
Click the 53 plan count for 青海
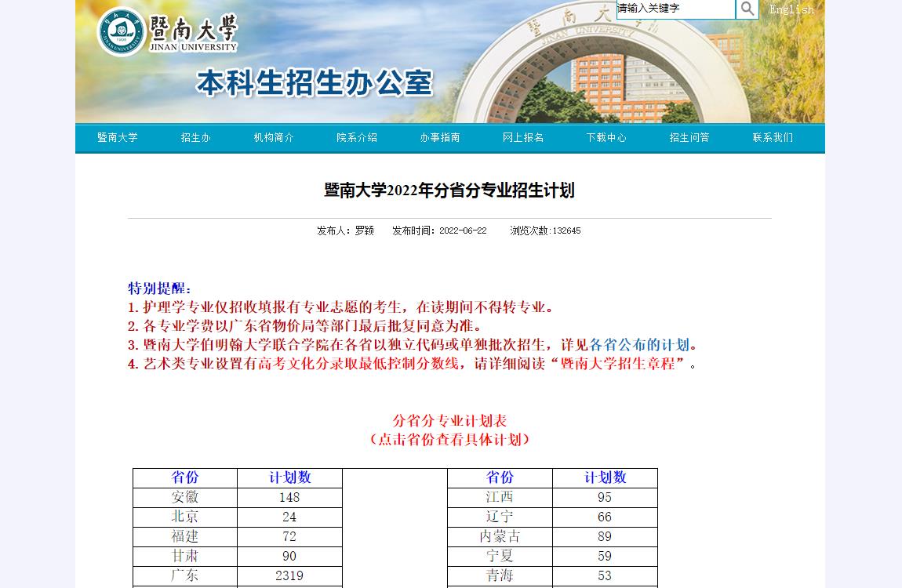605,575
